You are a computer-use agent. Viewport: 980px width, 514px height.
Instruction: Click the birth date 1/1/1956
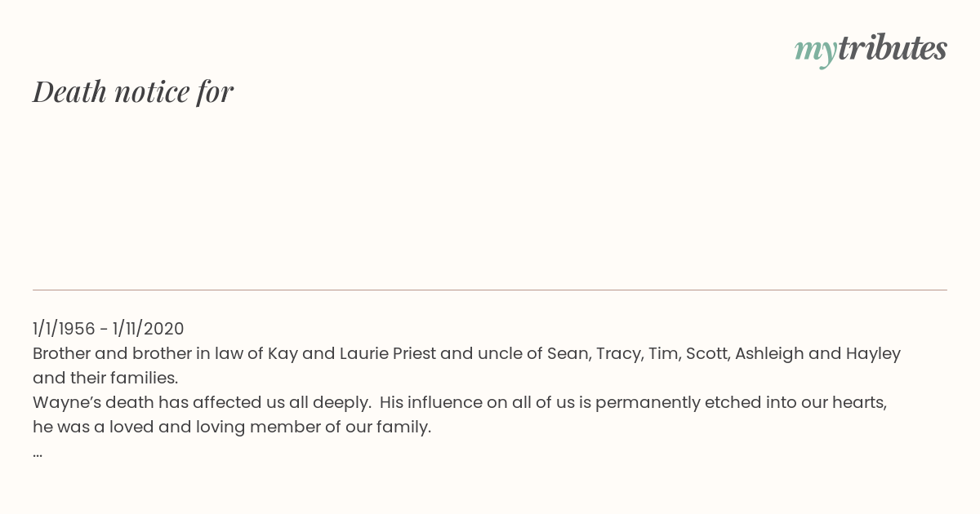point(64,329)
